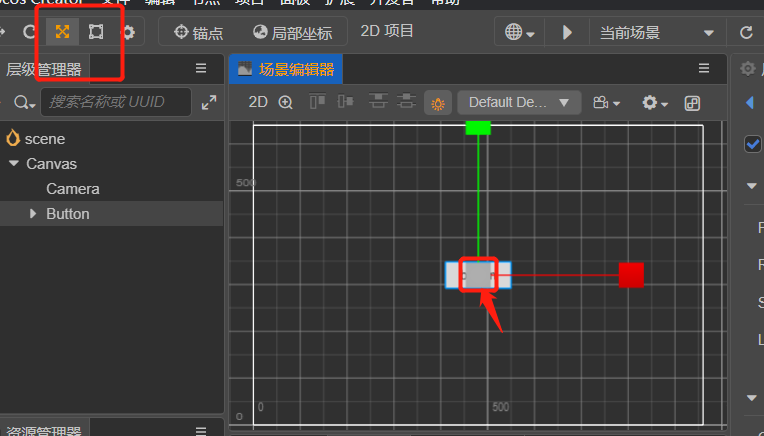
Task: Click the distribute center spacing icon
Action: coord(406,102)
